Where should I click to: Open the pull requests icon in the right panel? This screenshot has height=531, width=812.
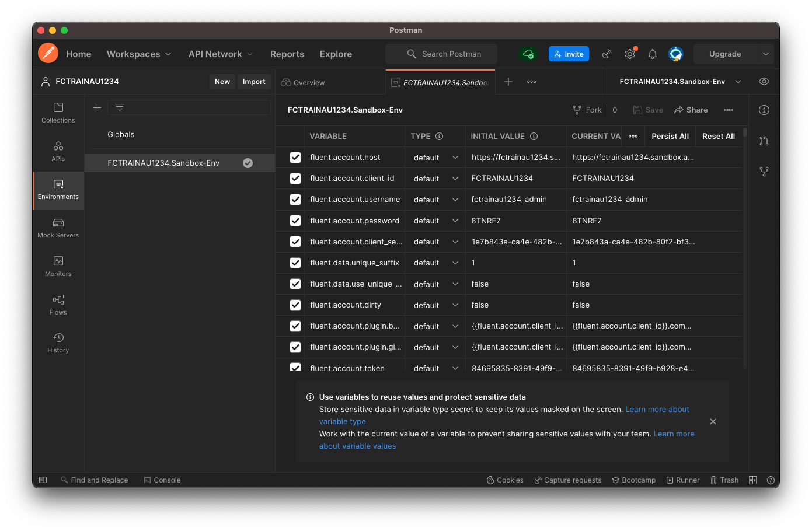764,141
